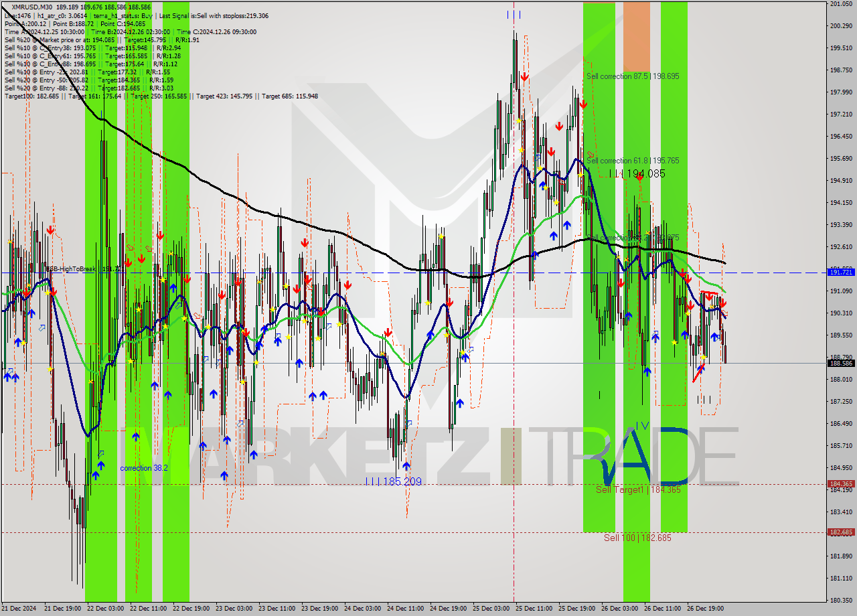The height and width of the screenshot is (616, 857).
Task: Click the '24 Dec 19:00' time axis label
Action: click(x=448, y=609)
